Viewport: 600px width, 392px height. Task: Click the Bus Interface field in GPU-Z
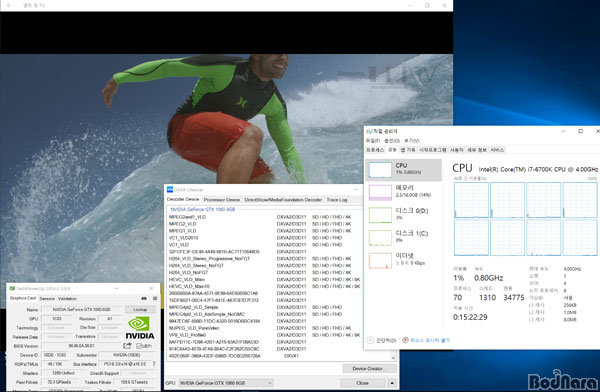(x=125, y=364)
